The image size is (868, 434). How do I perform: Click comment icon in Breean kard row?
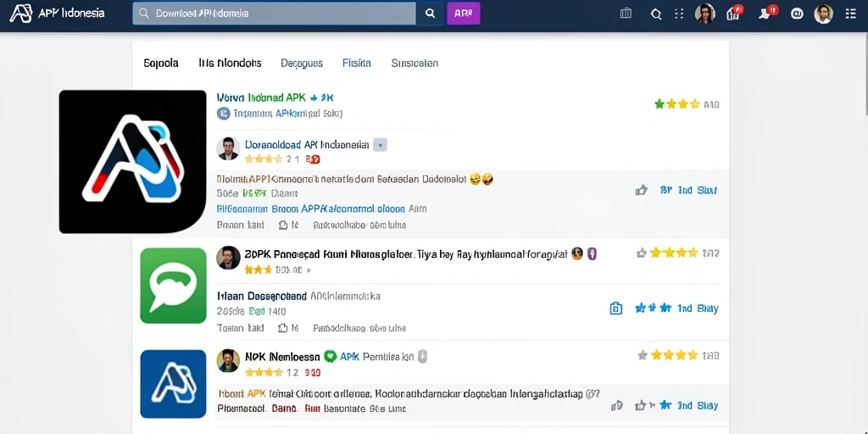(283, 225)
